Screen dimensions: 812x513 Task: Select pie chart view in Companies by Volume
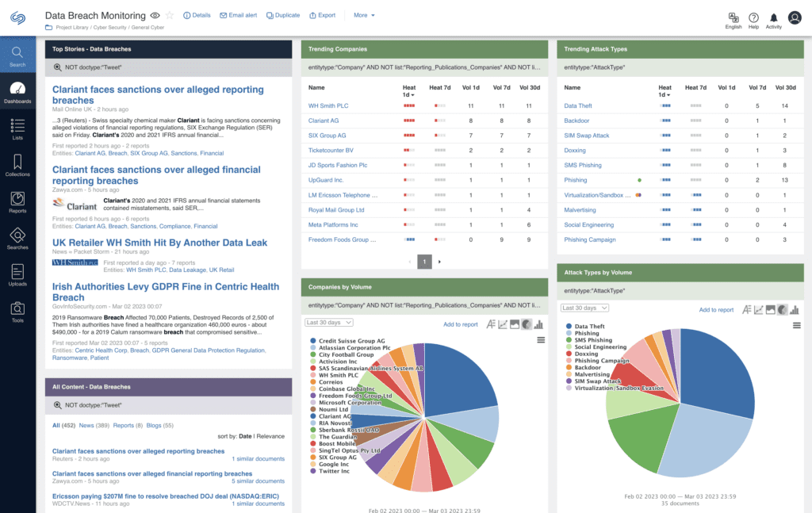click(x=527, y=324)
